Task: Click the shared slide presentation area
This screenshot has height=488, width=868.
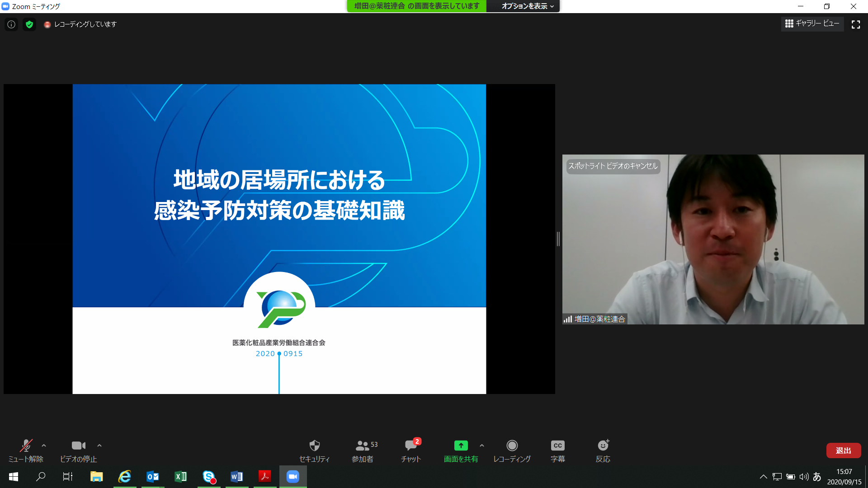Action: click(279, 239)
